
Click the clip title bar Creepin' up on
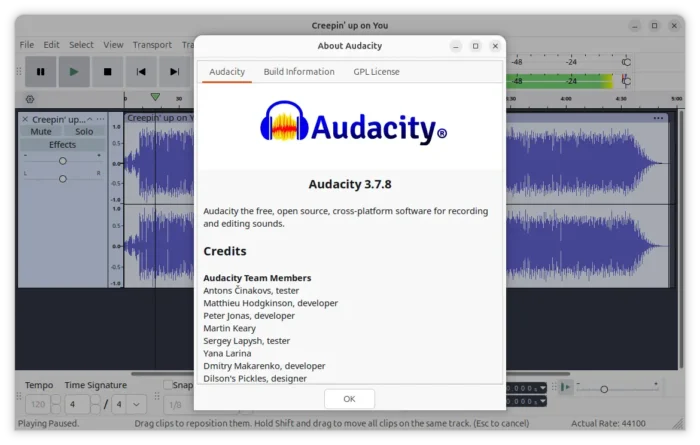160,118
